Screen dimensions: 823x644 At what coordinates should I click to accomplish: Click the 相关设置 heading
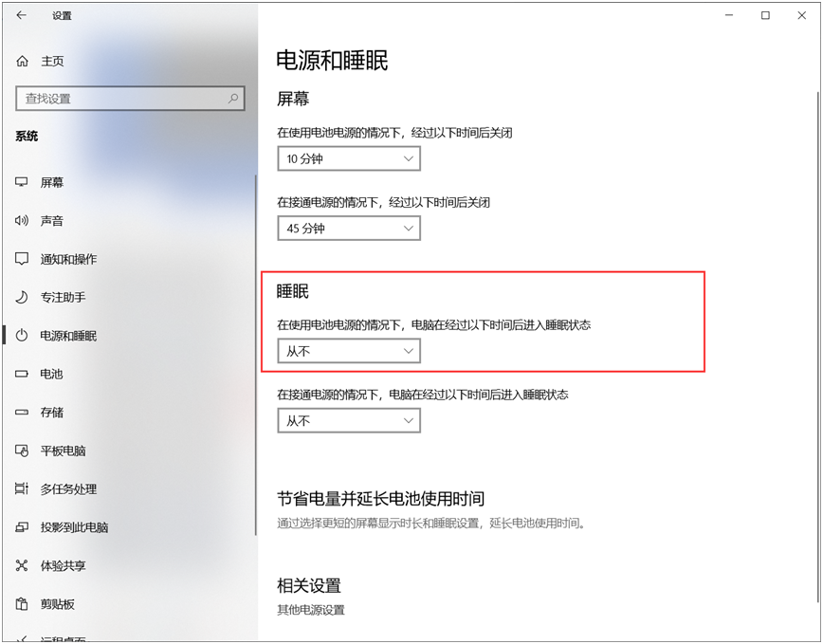tap(309, 584)
